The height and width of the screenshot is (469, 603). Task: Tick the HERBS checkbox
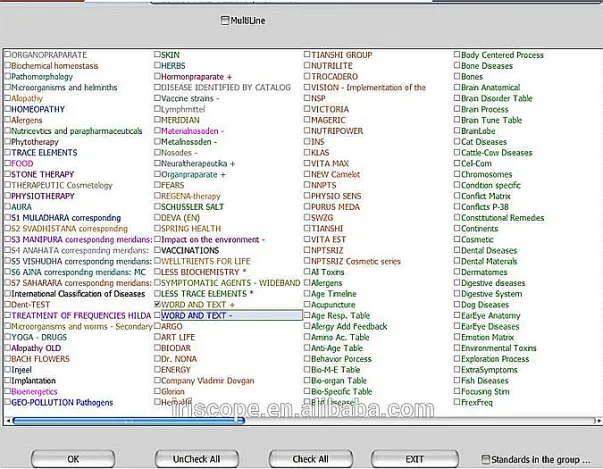click(x=157, y=66)
